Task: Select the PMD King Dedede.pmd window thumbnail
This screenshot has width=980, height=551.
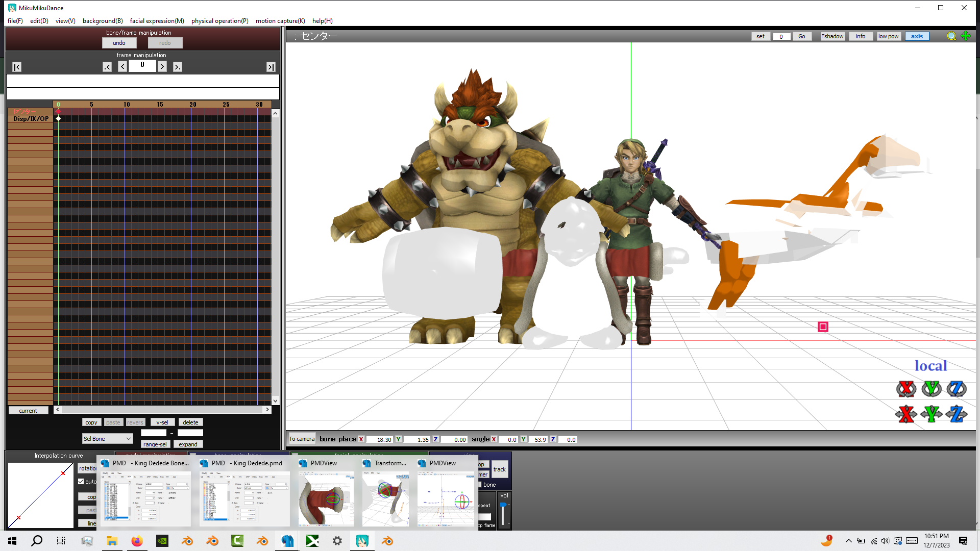Action: pos(244,492)
